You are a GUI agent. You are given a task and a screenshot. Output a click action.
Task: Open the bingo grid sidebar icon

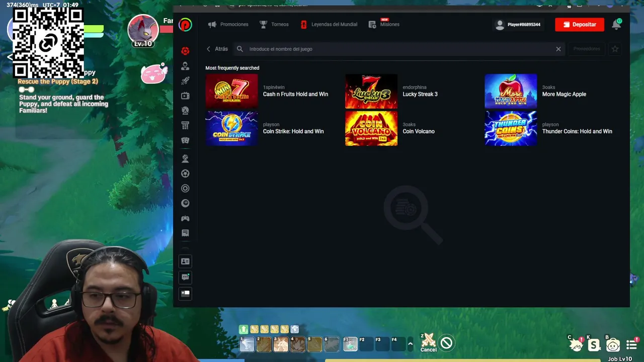click(x=185, y=125)
